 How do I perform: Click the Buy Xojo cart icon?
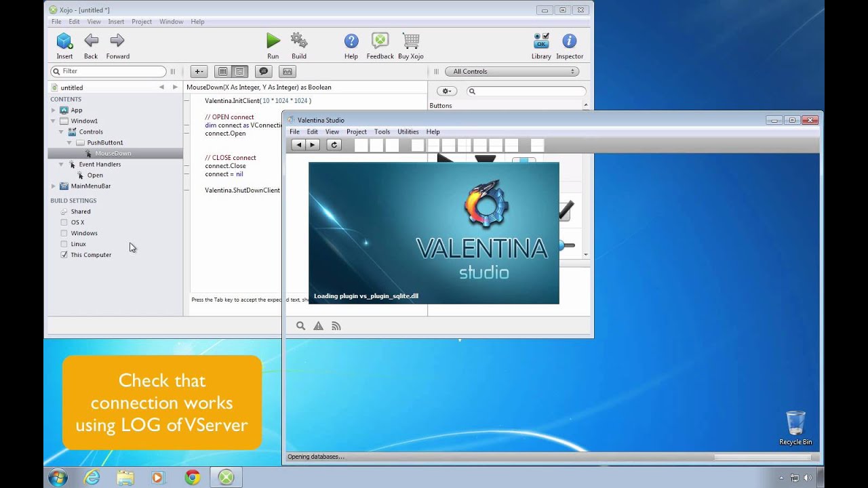(411, 41)
